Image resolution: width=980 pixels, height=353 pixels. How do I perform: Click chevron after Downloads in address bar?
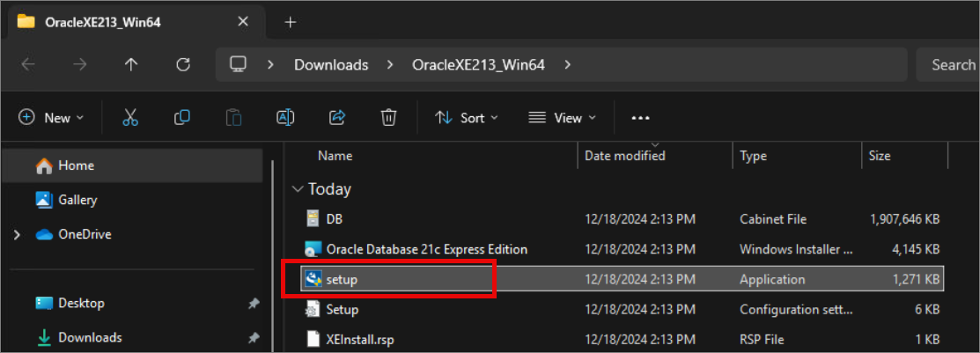389,64
